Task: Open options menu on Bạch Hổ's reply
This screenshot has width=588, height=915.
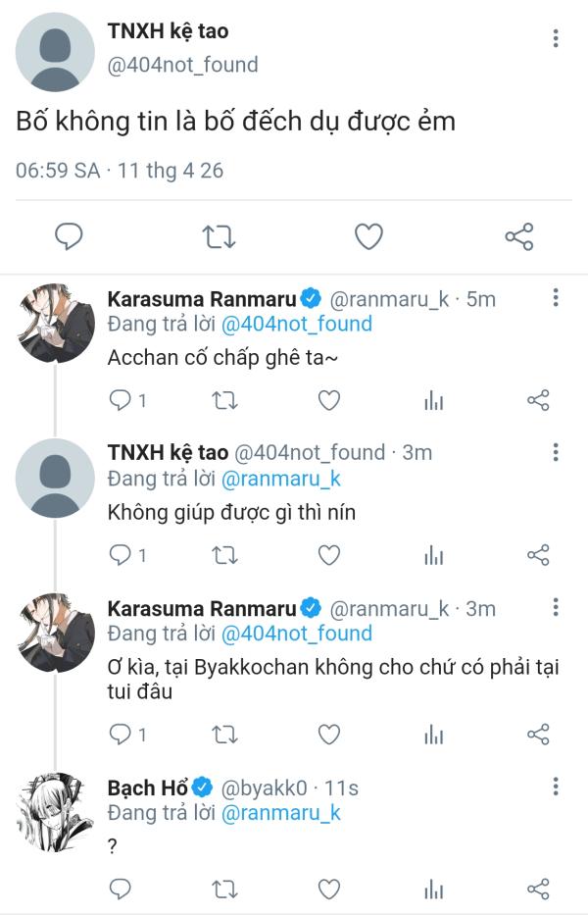Action: (x=556, y=787)
